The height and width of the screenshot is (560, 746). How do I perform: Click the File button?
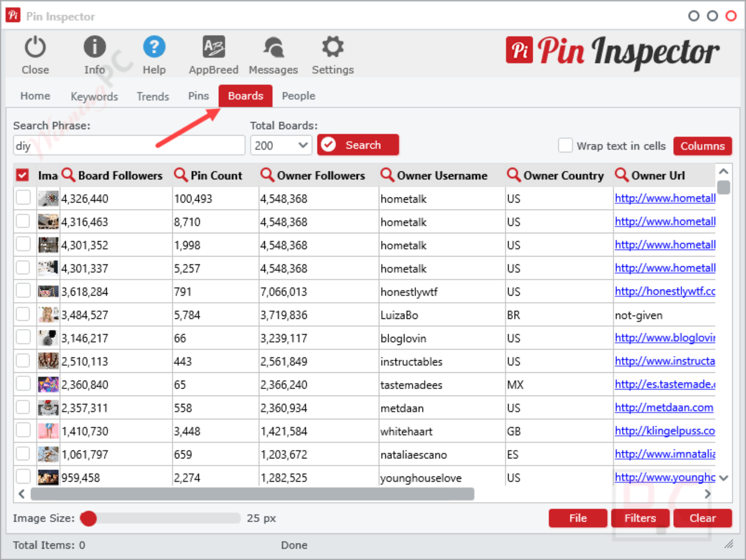(x=578, y=518)
